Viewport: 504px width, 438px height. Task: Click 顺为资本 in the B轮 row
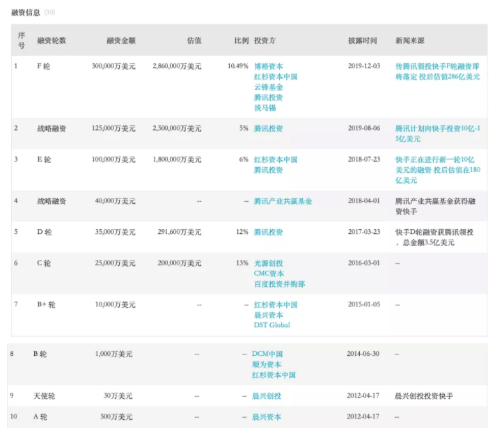point(267,364)
